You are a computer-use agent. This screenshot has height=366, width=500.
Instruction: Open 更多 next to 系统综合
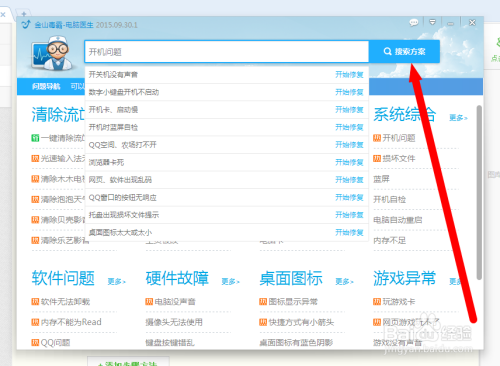pos(458,118)
